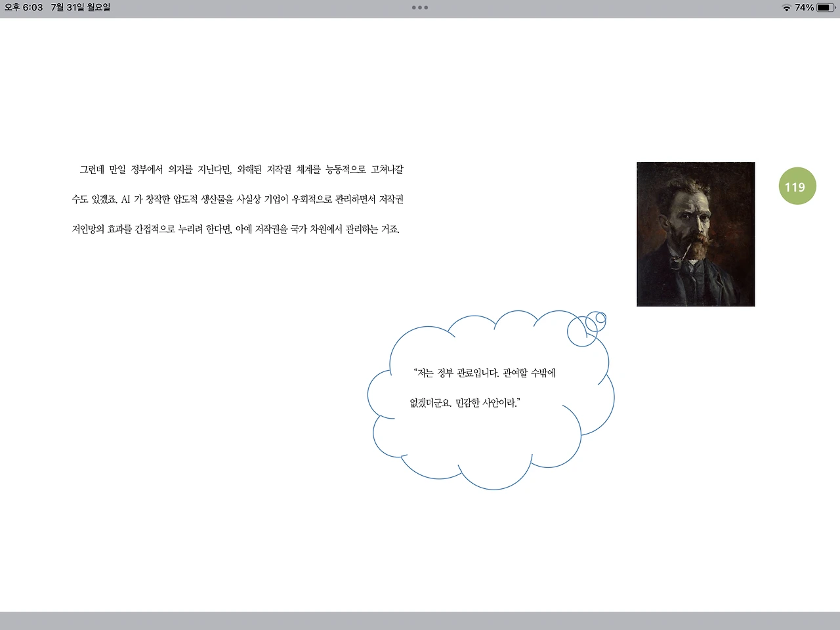The width and height of the screenshot is (840, 630).
Task: Switch to the current reading page view
Action: click(420, 315)
